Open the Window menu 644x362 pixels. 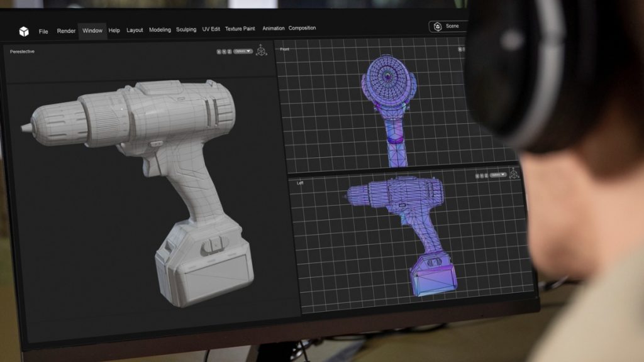point(92,29)
